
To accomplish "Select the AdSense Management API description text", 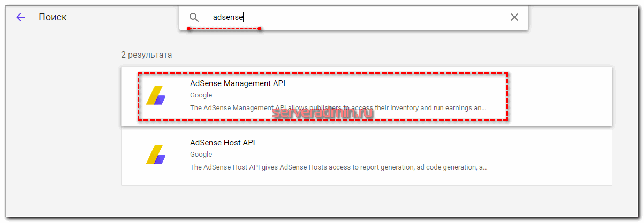I will (338, 108).
